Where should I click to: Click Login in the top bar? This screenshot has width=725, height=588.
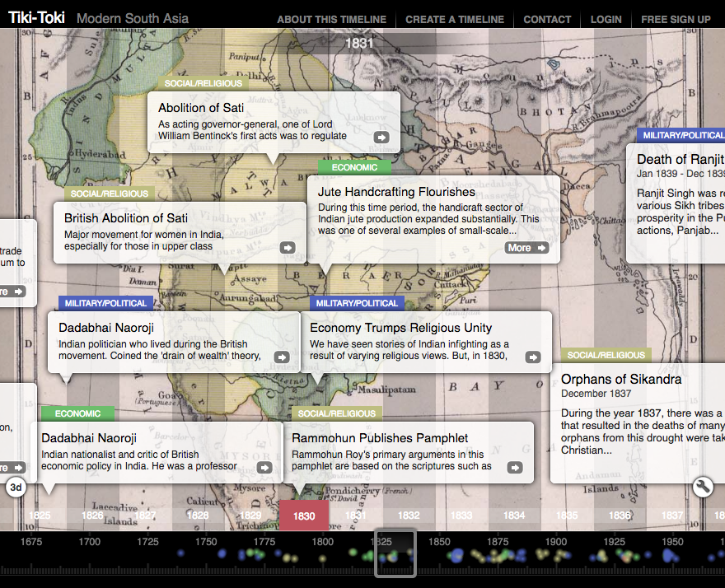tap(606, 19)
